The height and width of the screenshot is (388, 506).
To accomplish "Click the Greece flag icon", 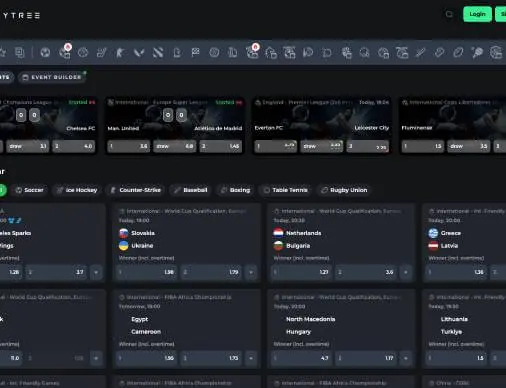I will click(x=433, y=233).
